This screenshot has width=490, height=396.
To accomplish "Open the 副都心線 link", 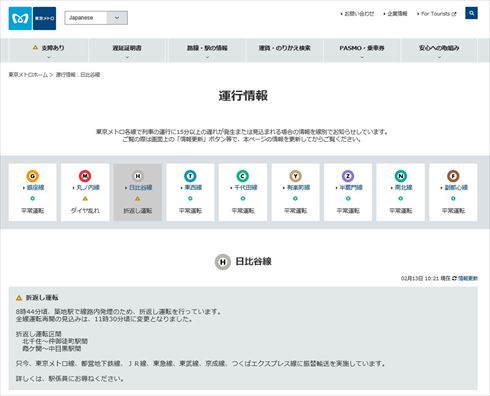I will click(456, 188).
